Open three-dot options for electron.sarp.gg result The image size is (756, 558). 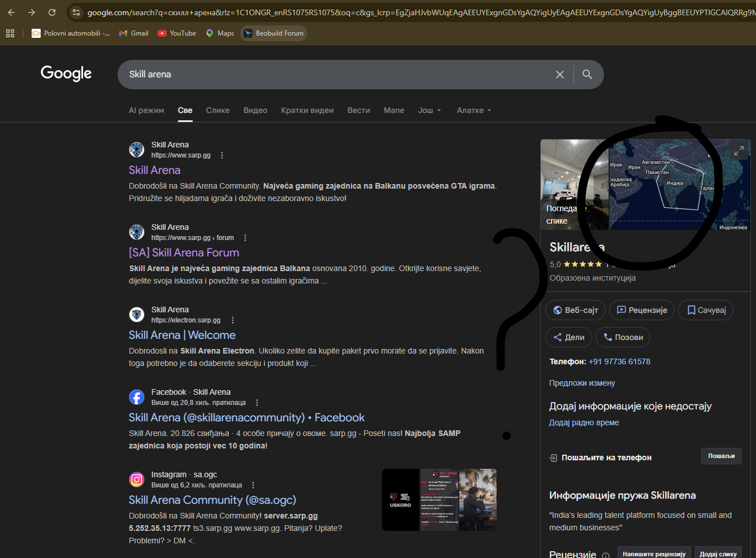233,320
